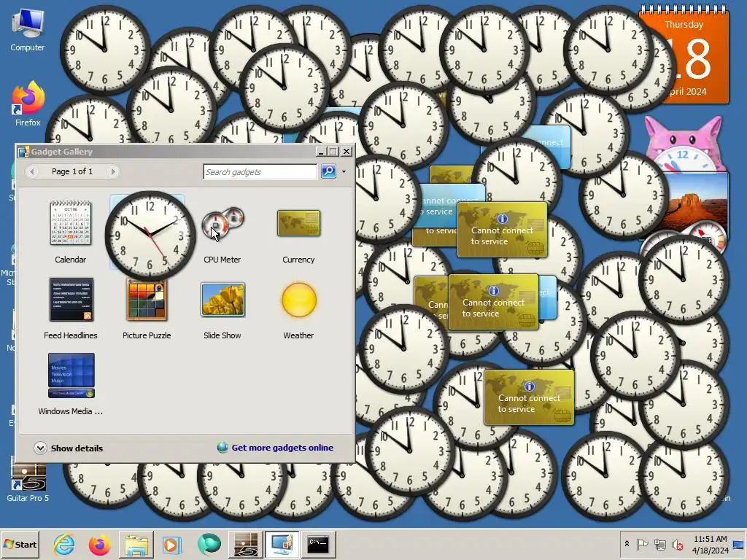Select the Feed Headlines gadget icon
The height and width of the screenshot is (560, 747).
coord(71,300)
